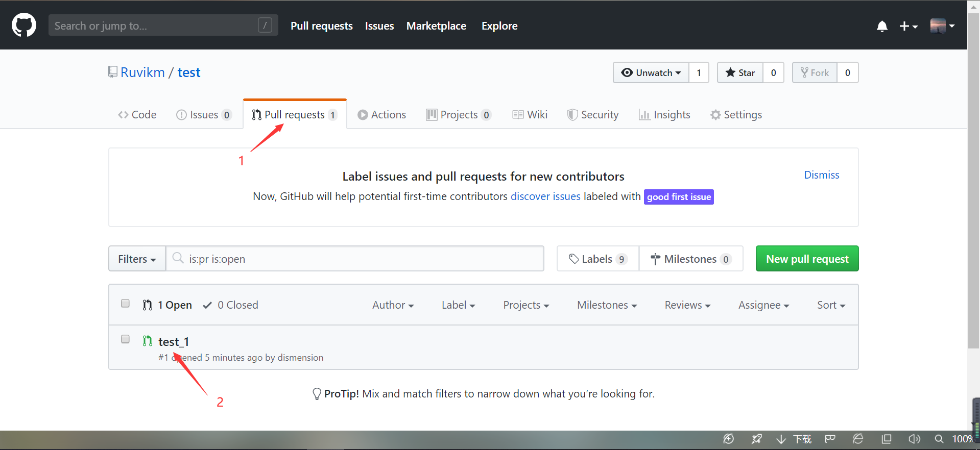Open Issues in the top navigation

click(379, 26)
